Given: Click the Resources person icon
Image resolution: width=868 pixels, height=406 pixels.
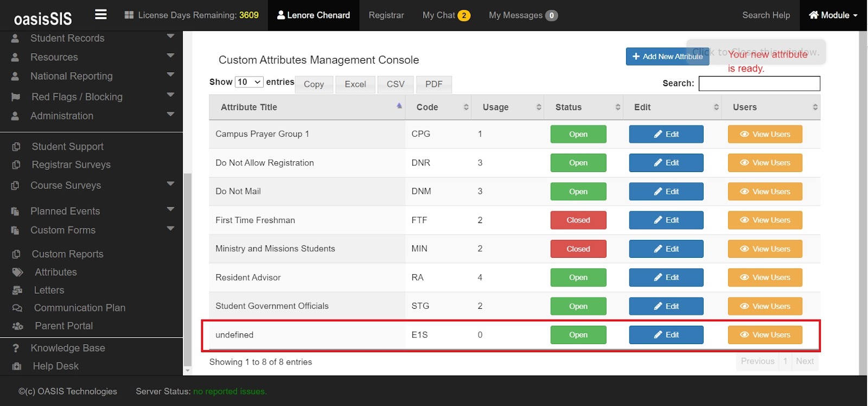Looking at the screenshot, I should 15,58.
